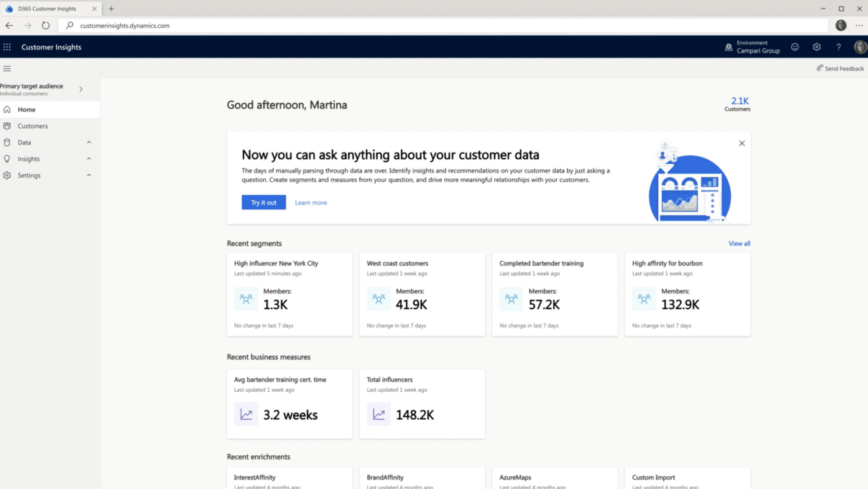Viewport: 868px width, 489px height.
Task: Open the settings gear in top header
Action: (x=816, y=47)
